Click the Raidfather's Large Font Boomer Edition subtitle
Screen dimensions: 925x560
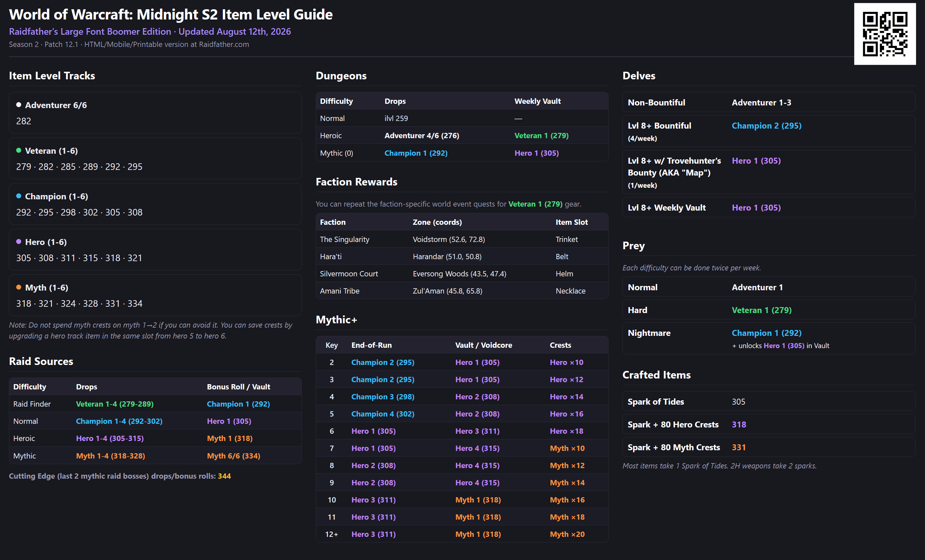(150, 31)
